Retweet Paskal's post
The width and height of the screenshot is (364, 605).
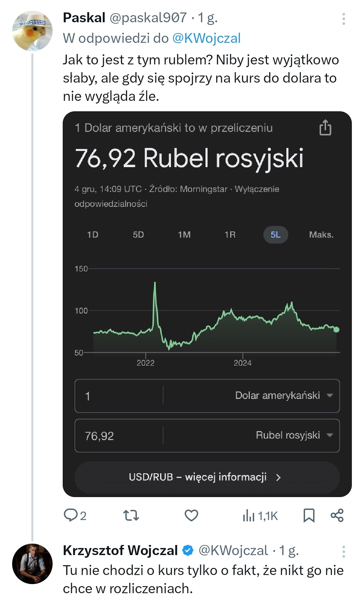click(131, 515)
